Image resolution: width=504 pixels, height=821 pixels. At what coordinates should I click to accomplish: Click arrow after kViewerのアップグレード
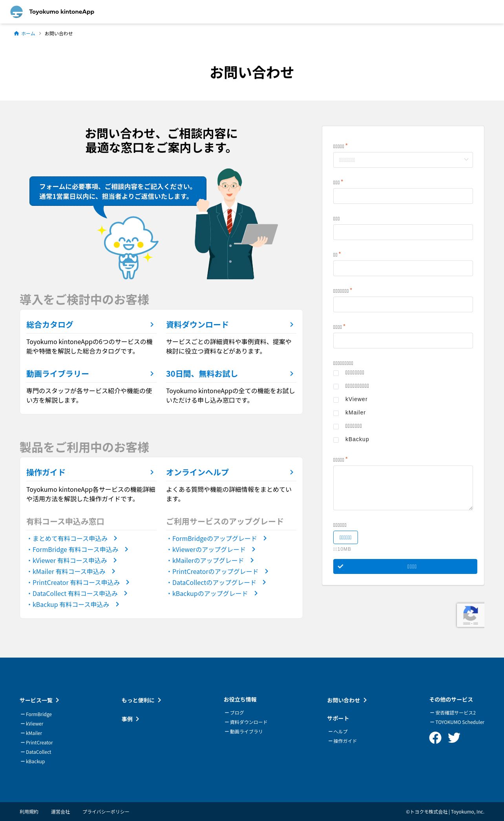tap(254, 549)
